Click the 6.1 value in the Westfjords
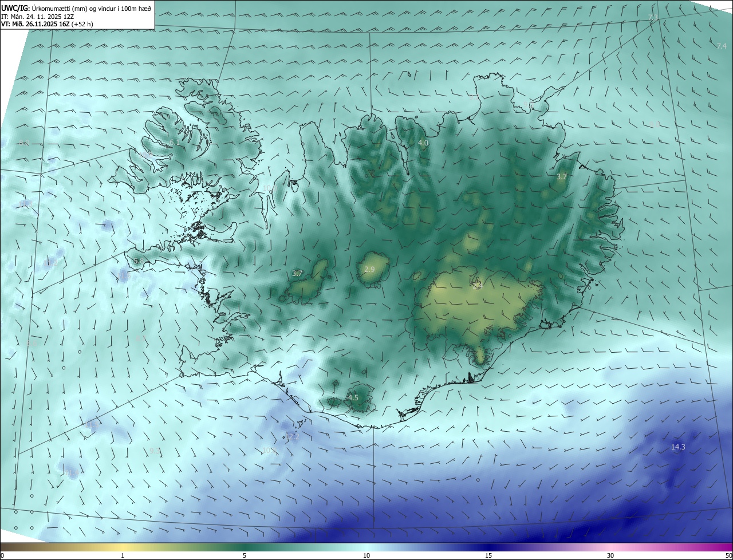733x560 pixels. pyautogui.click(x=174, y=143)
